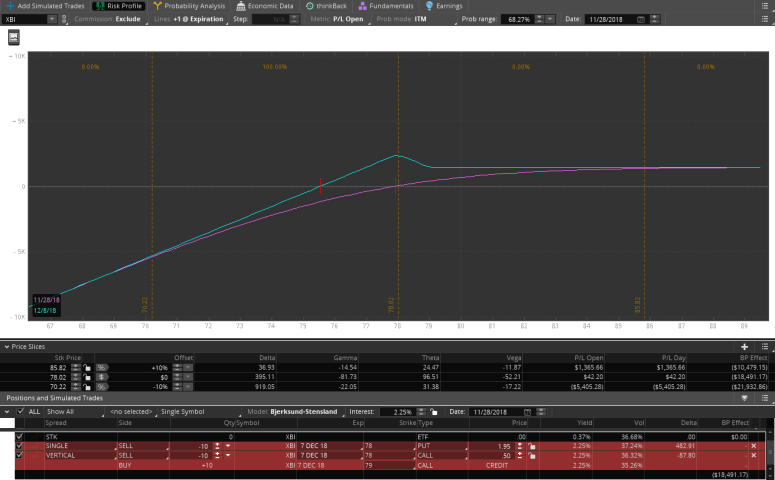Adjust the Prob range stepper arrows
Image resolution: width=775 pixels, height=480 pixels.
[x=539, y=19]
